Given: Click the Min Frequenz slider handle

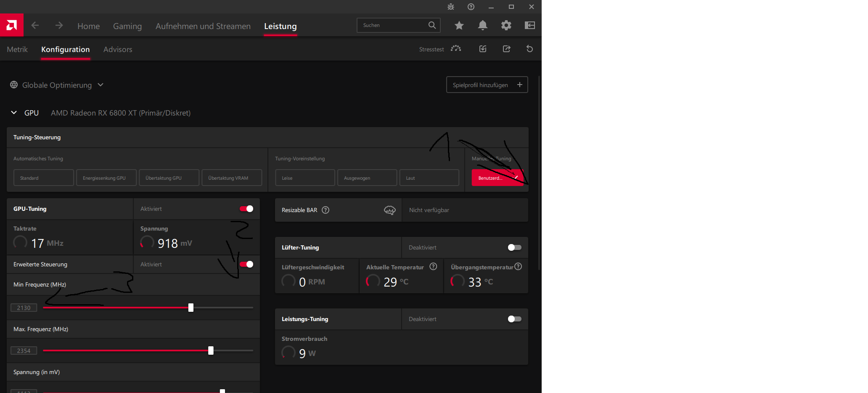Looking at the screenshot, I should click(191, 308).
